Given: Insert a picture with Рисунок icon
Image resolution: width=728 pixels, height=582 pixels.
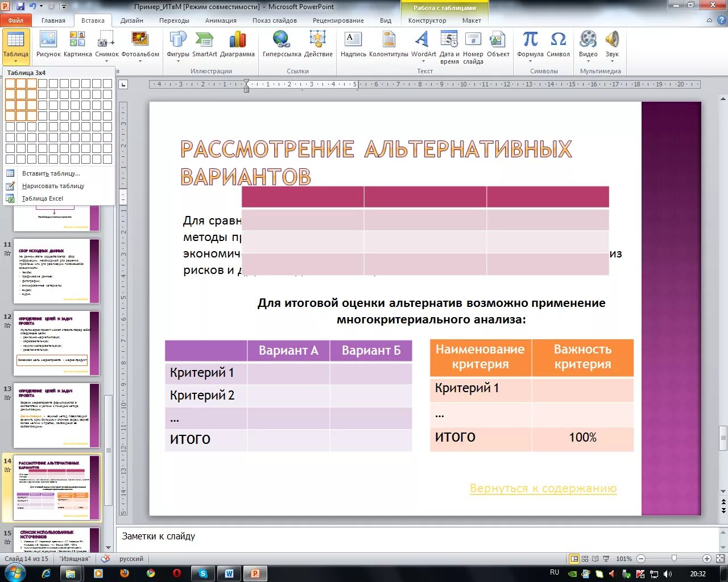Looking at the screenshot, I should 48,44.
